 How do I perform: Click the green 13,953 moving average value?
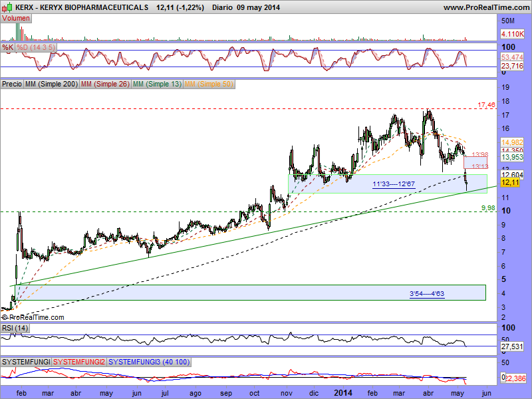pyautogui.click(x=512, y=157)
